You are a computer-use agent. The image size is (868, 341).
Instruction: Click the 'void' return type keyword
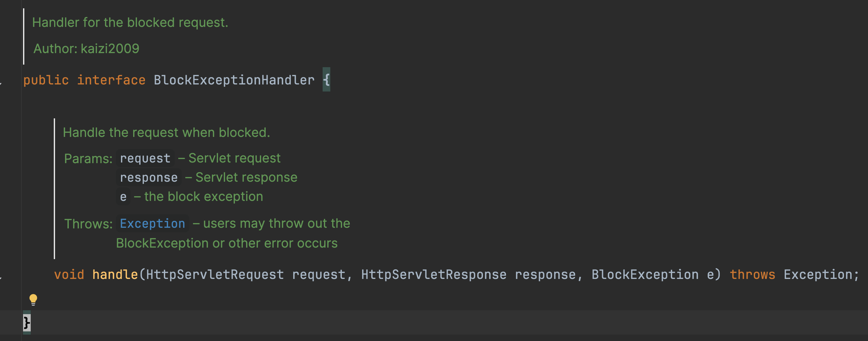[x=69, y=275]
